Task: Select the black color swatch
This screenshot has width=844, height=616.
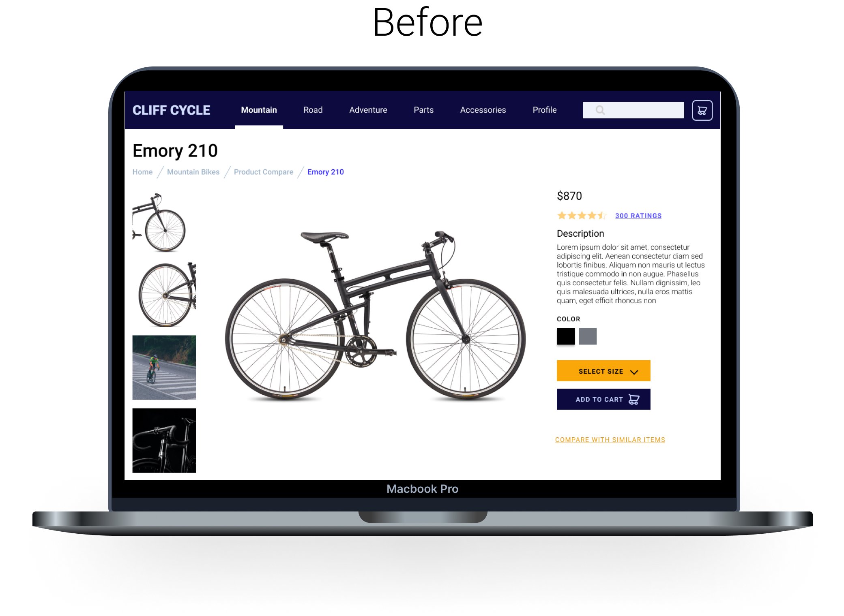Action: tap(565, 336)
